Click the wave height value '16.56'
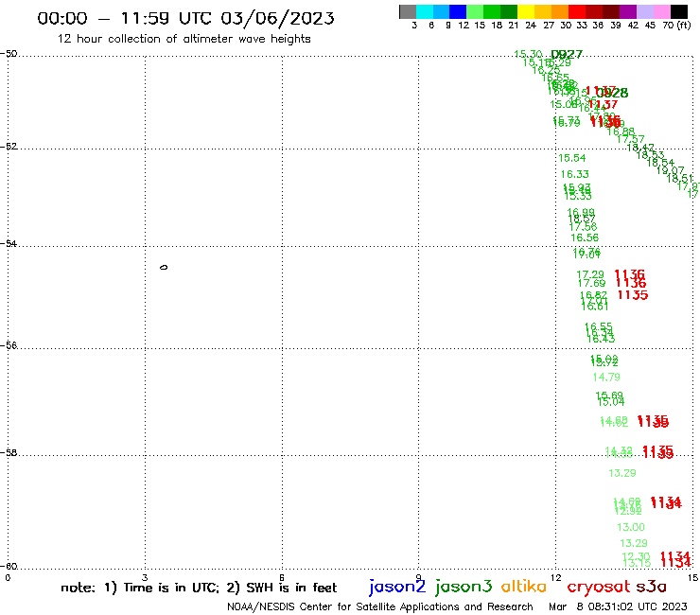Viewport: 700px width, 615px height. coord(585,237)
